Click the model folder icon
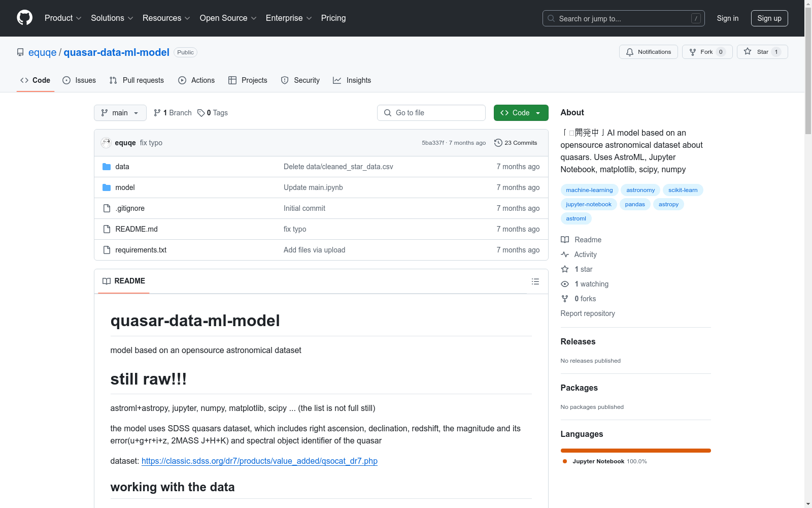Viewport: 812px width, 508px height. 107,187
